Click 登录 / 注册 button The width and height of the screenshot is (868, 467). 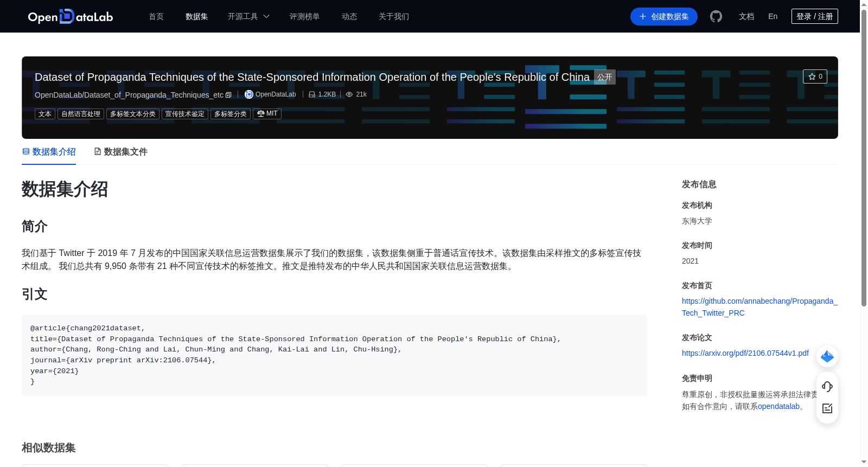pyautogui.click(x=815, y=16)
